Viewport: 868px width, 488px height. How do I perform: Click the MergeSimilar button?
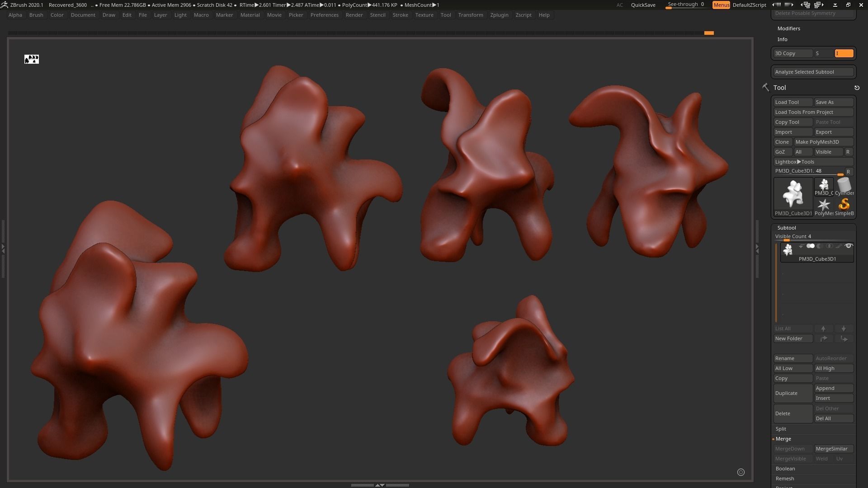pos(834,449)
